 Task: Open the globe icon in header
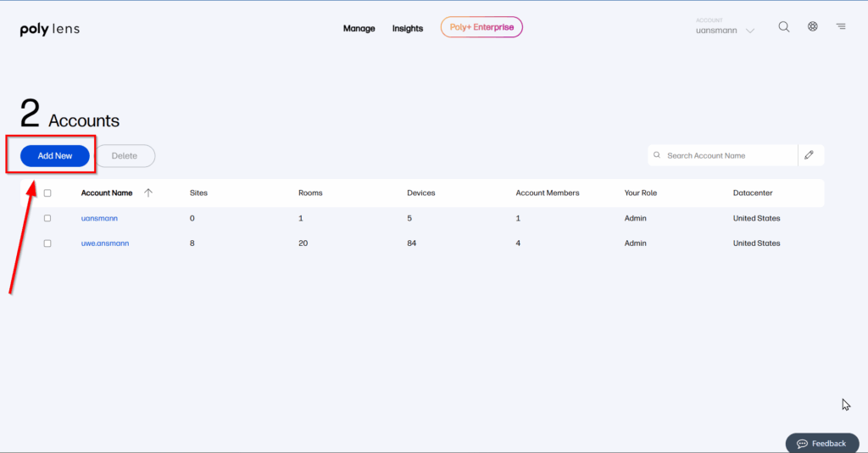pyautogui.click(x=812, y=27)
